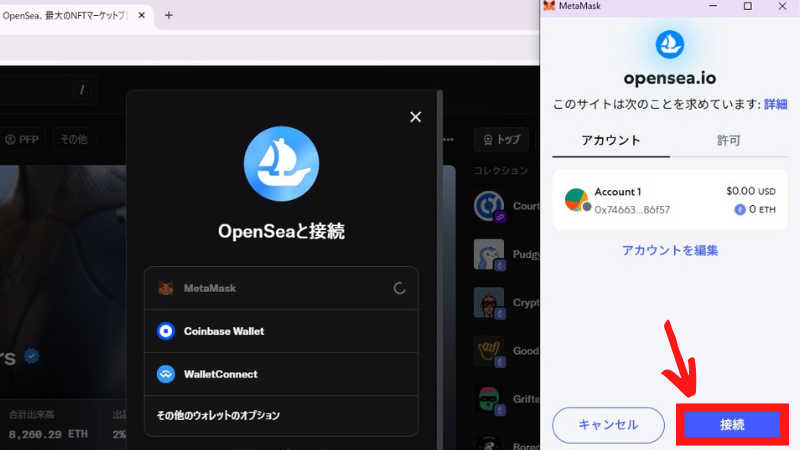The height and width of the screenshot is (450, 800).
Task: Open the Pudgy collection avatar
Action: point(489,254)
